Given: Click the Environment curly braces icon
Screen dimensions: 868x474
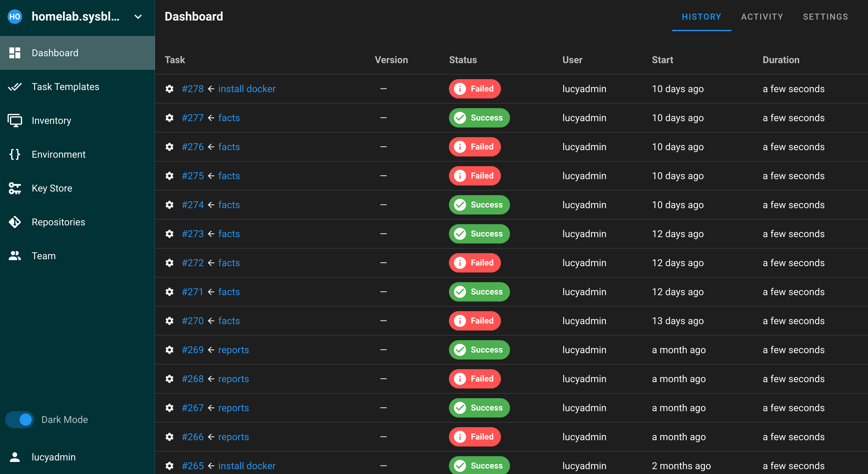Looking at the screenshot, I should point(15,154).
